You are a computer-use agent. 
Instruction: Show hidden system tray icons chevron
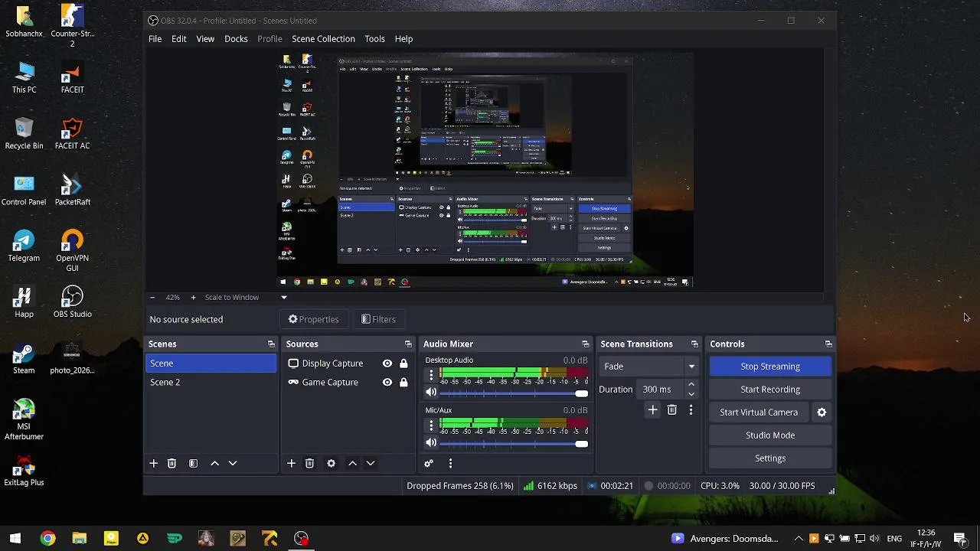click(x=799, y=539)
